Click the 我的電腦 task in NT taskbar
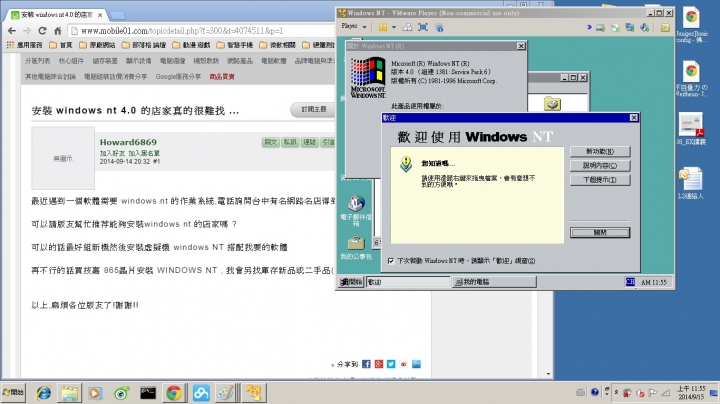Image resolution: width=720 pixels, height=404 pixels. point(494,282)
